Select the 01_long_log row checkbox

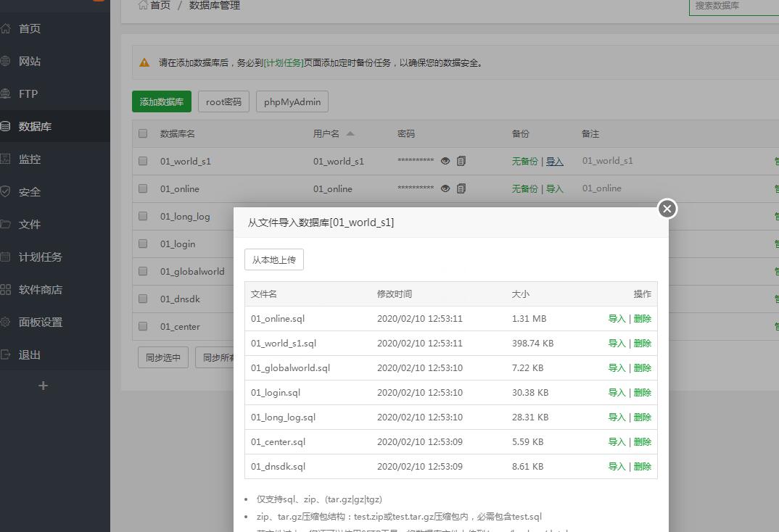(143, 216)
